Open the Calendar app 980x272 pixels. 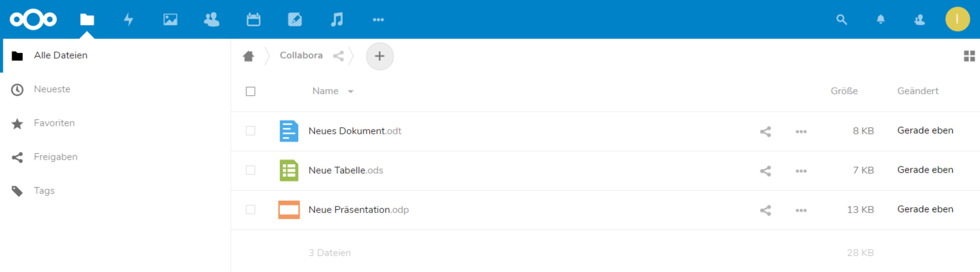point(253,19)
